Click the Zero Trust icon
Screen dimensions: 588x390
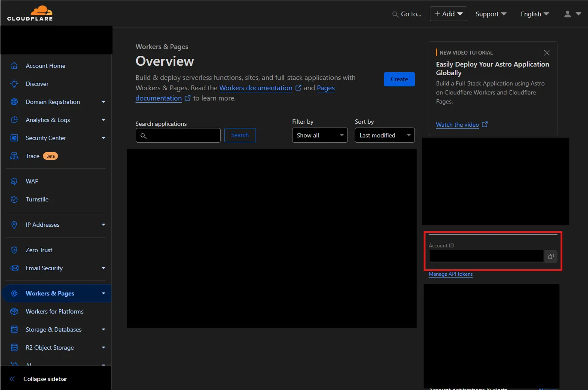click(14, 250)
